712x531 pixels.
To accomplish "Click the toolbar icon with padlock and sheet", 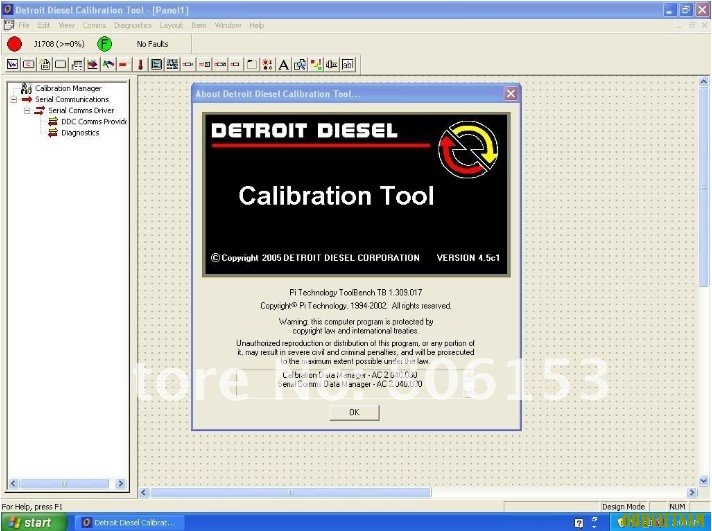I will tap(44, 65).
